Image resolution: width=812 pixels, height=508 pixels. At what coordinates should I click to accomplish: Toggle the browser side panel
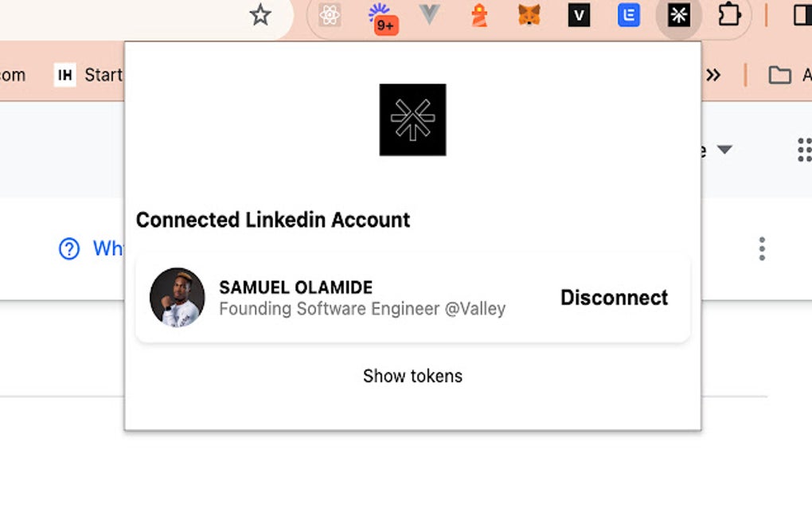pyautogui.click(x=802, y=15)
